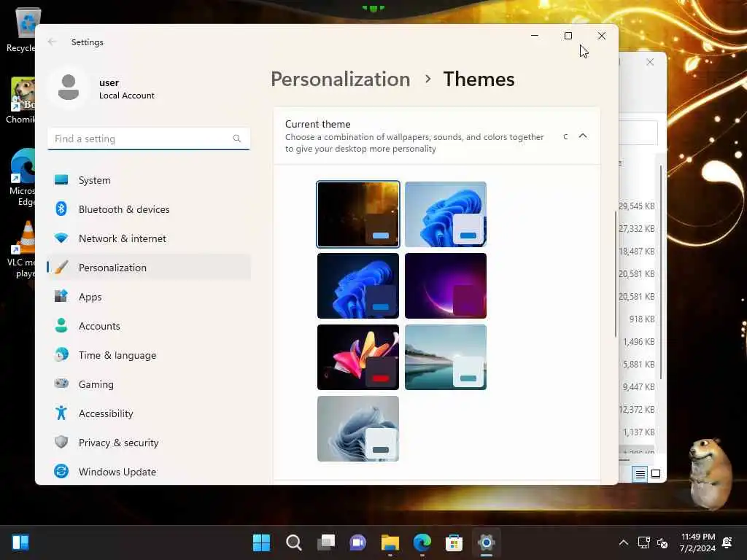Launch Microsoft Edge from taskbar
This screenshot has height=560, width=747.
click(422, 542)
